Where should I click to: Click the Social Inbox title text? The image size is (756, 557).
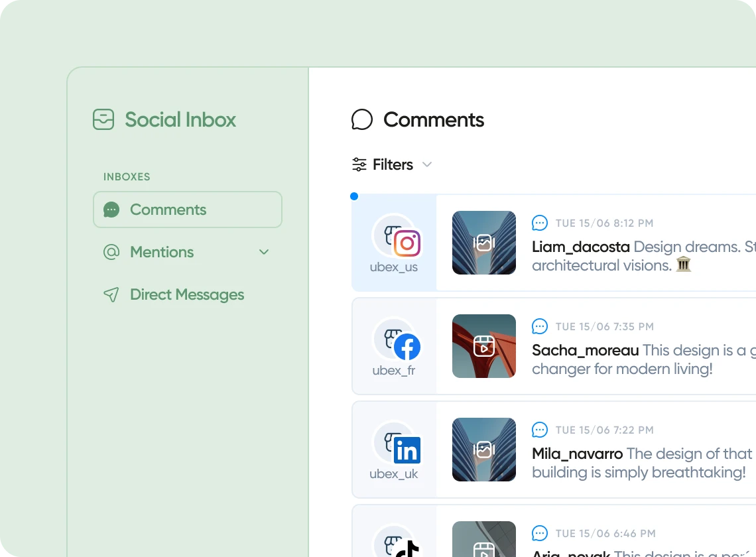pyautogui.click(x=180, y=119)
